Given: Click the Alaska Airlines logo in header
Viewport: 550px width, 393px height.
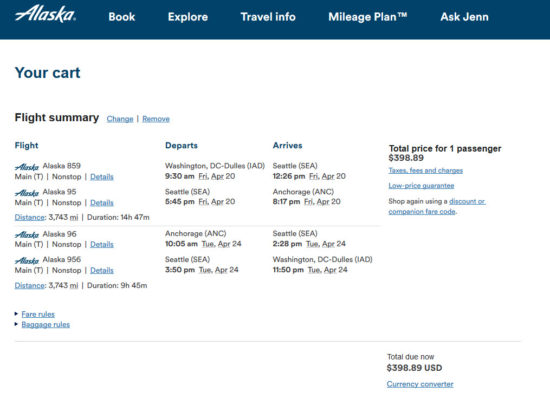Looking at the screenshot, I should (x=45, y=15).
